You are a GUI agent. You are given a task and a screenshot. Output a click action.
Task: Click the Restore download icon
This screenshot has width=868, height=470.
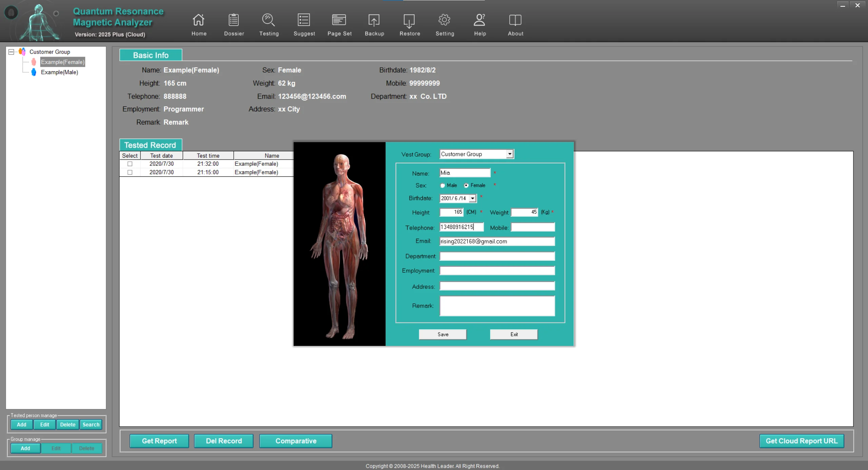pyautogui.click(x=409, y=21)
